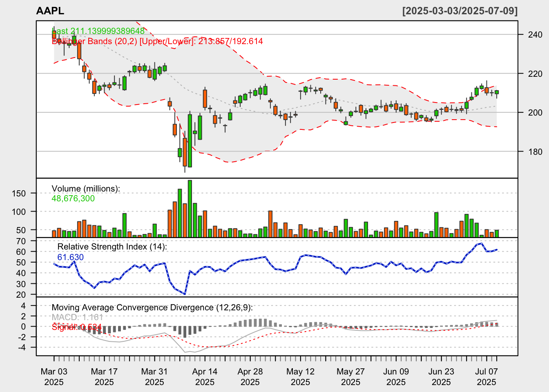The height and width of the screenshot is (392, 549).
Task: Click the 240 price axis label
Action: (535, 35)
